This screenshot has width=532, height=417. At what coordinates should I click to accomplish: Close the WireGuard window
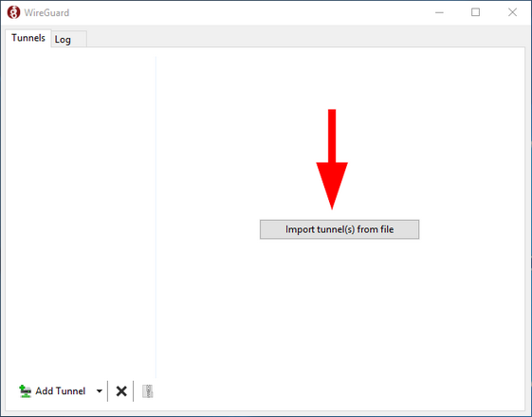click(512, 12)
